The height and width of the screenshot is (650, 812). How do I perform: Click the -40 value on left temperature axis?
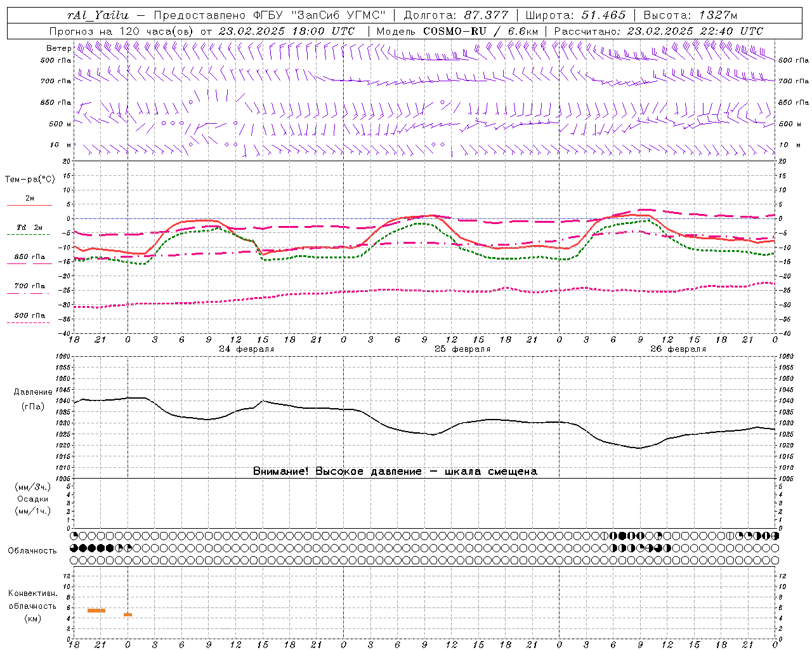click(65, 334)
